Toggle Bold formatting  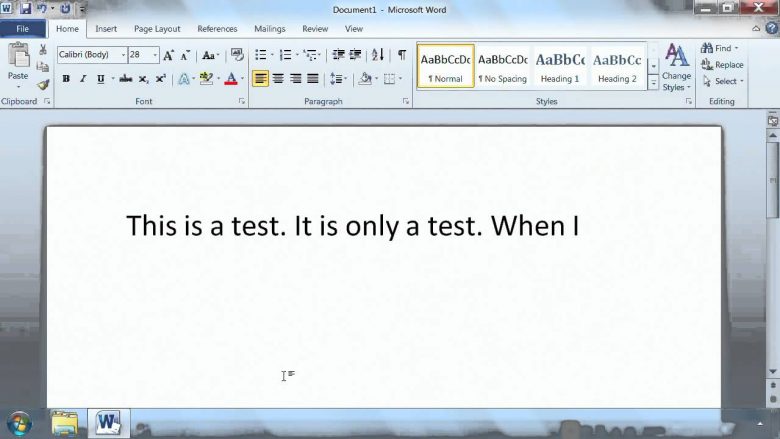tap(66, 79)
